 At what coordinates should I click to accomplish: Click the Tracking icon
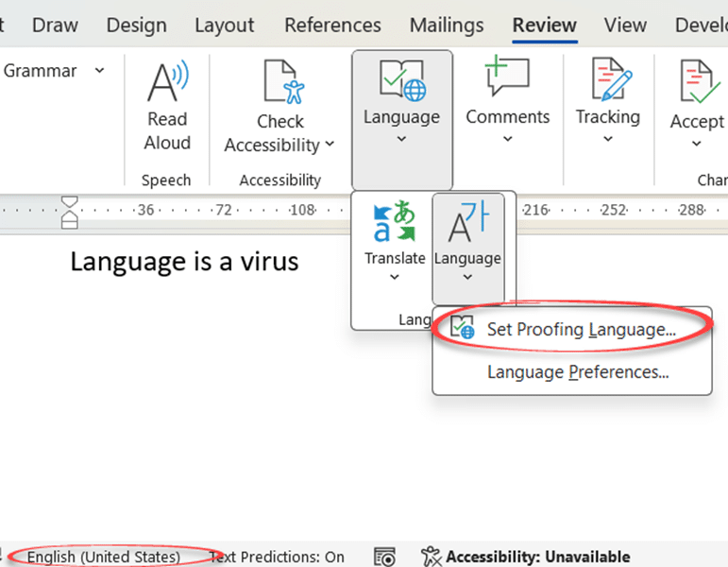click(607, 80)
